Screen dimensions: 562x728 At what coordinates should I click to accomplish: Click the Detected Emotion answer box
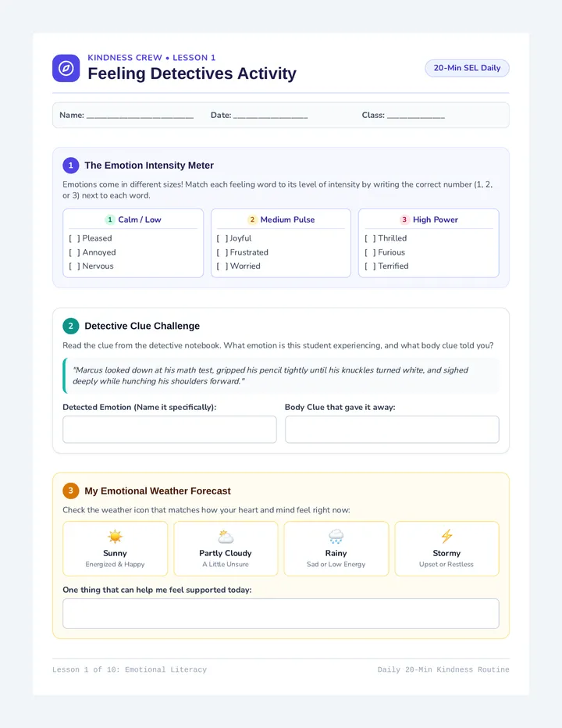pyautogui.click(x=169, y=430)
